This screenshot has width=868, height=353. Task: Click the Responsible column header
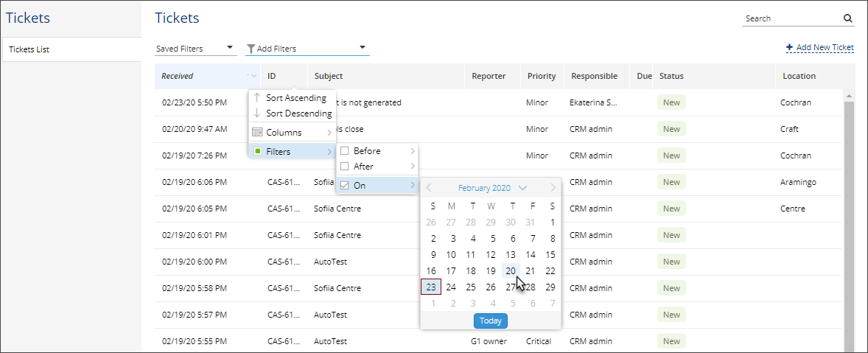click(x=598, y=77)
